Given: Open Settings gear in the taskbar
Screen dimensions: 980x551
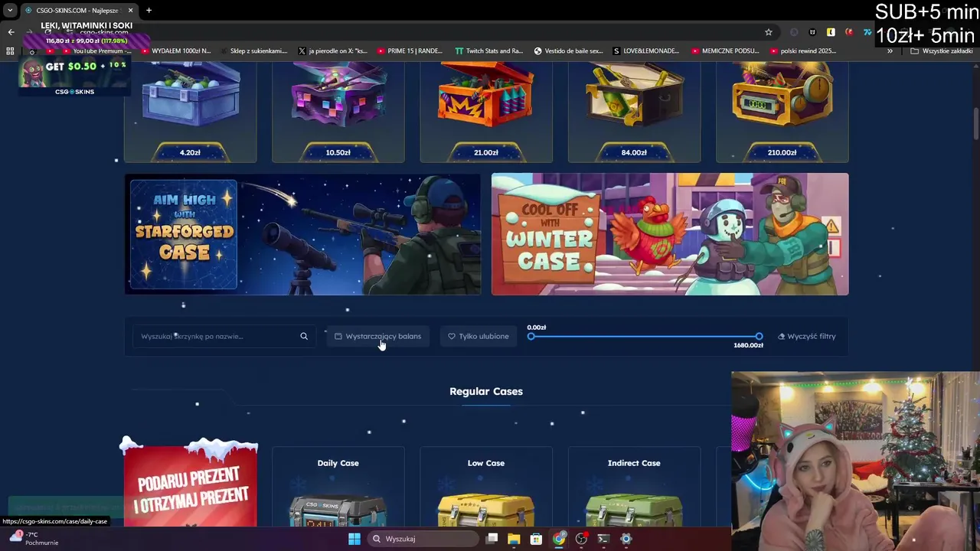Looking at the screenshot, I should 626,539.
